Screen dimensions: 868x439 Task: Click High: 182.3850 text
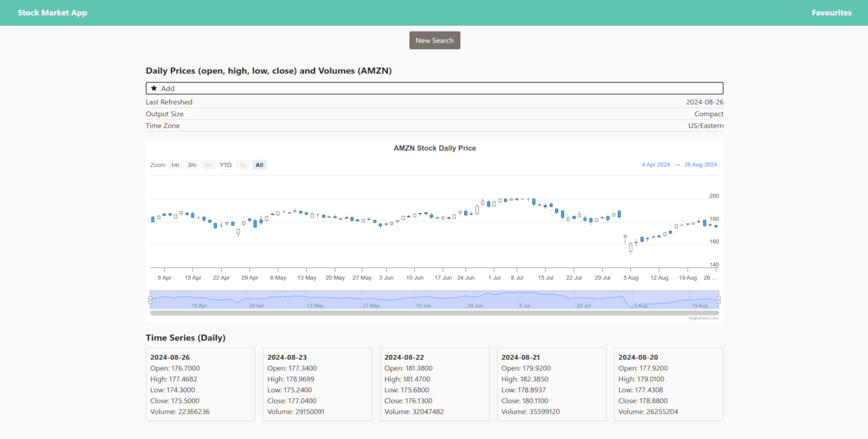tap(525, 379)
